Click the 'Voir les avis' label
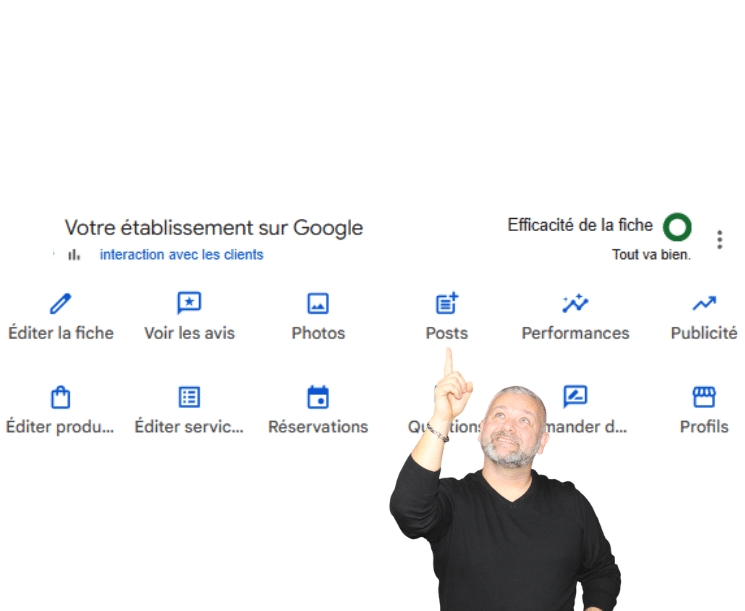The image size is (745, 611). (189, 333)
